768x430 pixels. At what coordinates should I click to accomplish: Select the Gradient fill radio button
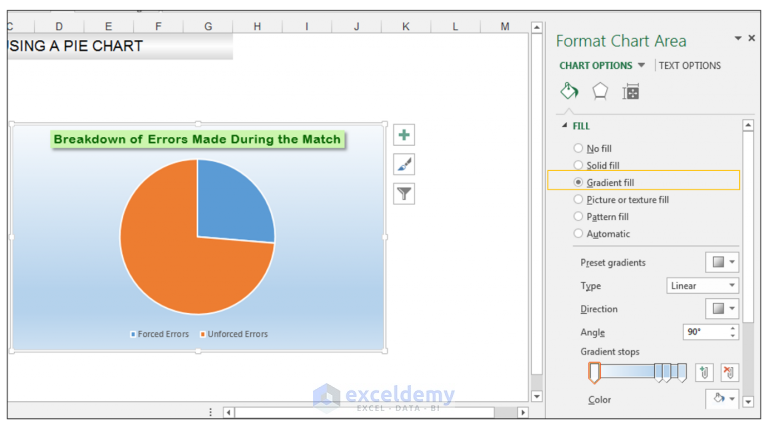click(578, 182)
